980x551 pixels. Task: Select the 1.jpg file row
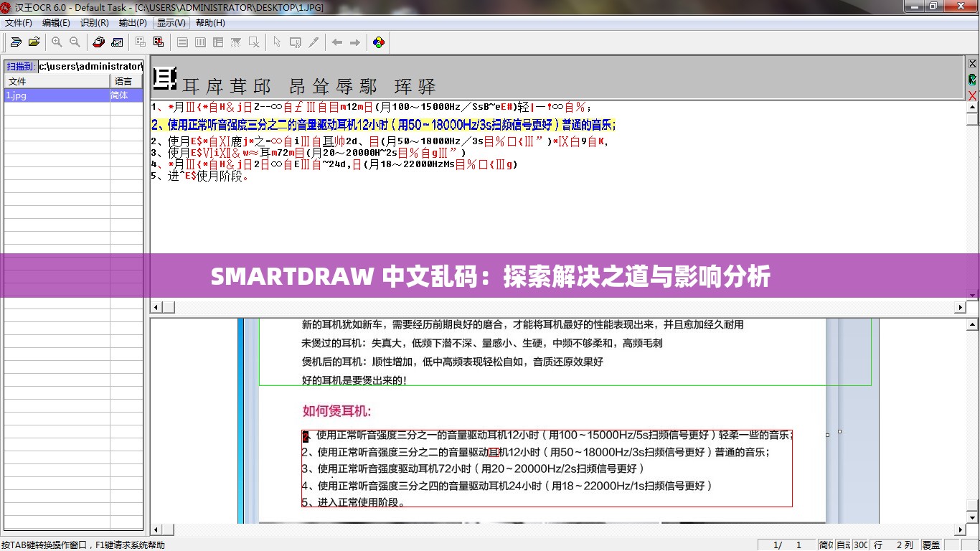(73, 95)
